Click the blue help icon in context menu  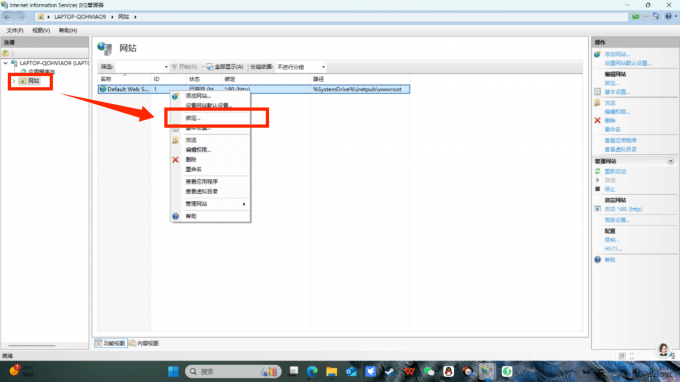point(175,216)
